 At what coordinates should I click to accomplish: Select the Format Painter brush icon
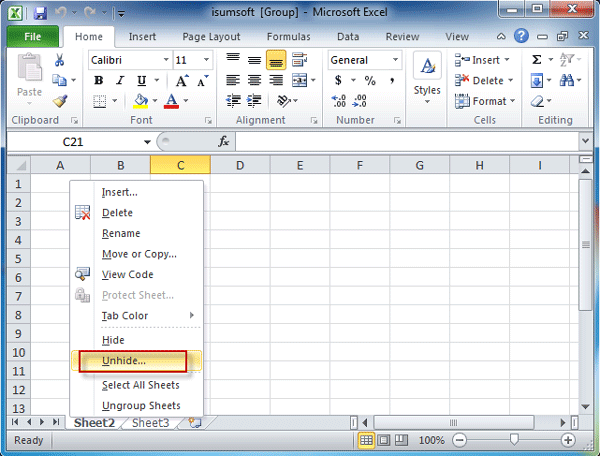pos(60,101)
